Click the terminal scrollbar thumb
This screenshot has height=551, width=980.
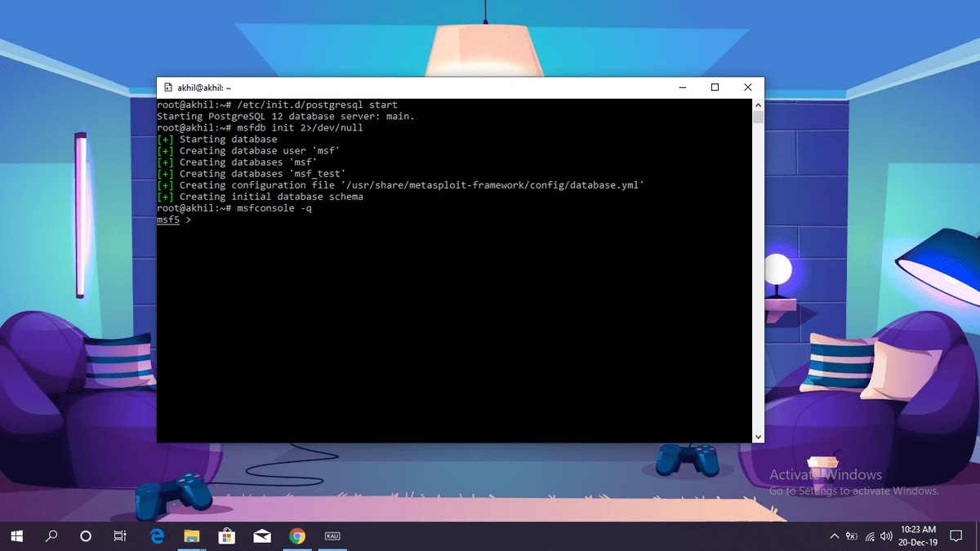(x=759, y=117)
